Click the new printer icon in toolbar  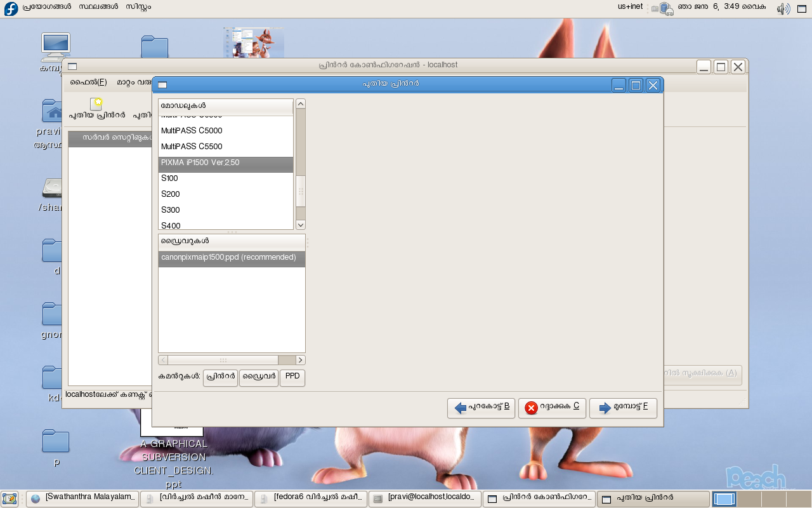pyautogui.click(x=96, y=105)
